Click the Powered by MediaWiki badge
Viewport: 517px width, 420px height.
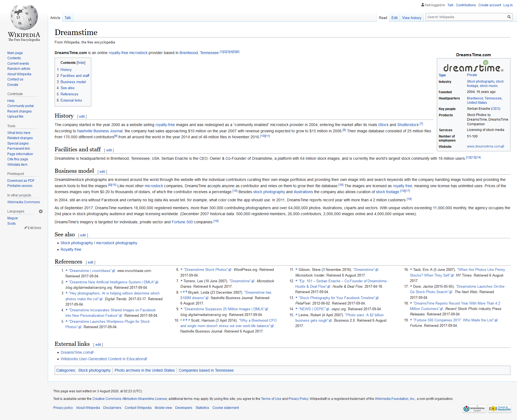click(x=500, y=408)
